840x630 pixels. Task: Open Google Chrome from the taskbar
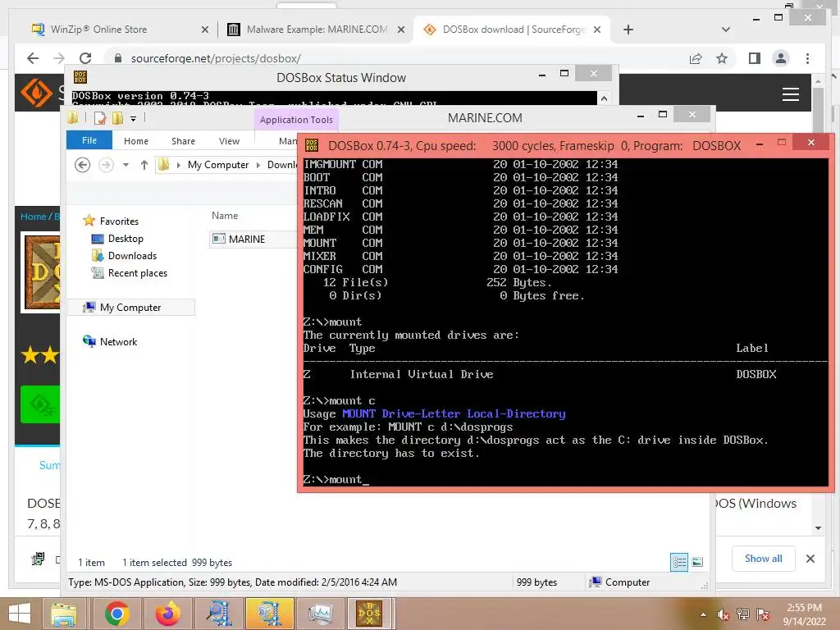[116, 614]
